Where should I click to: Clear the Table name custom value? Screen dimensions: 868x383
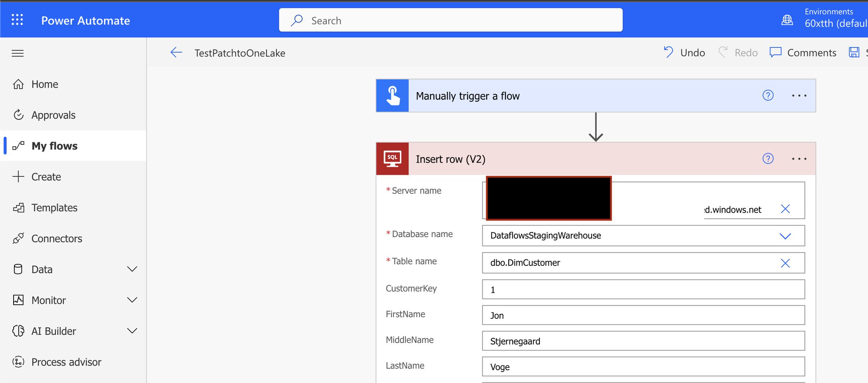(785, 263)
